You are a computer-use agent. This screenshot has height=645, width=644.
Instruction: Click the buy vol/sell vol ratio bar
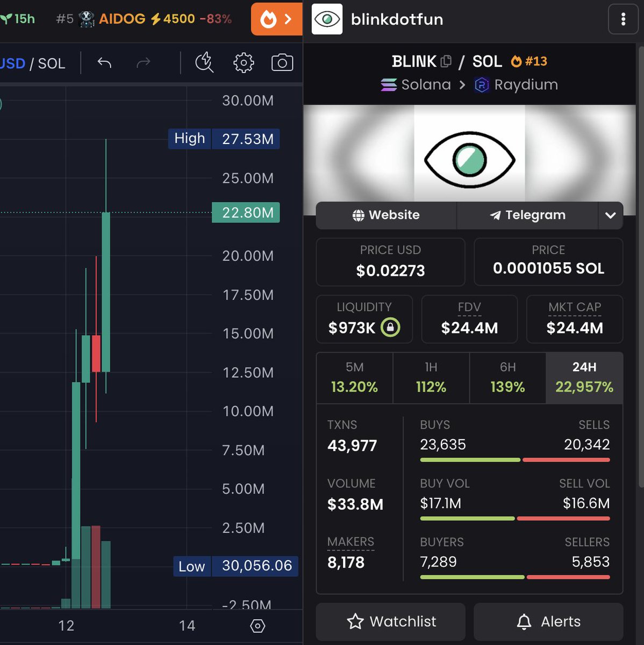(x=515, y=519)
